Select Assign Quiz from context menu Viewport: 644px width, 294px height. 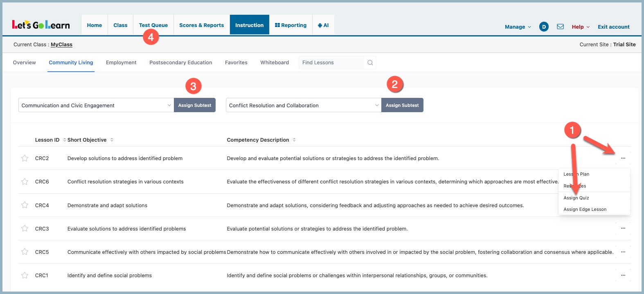(x=576, y=198)
